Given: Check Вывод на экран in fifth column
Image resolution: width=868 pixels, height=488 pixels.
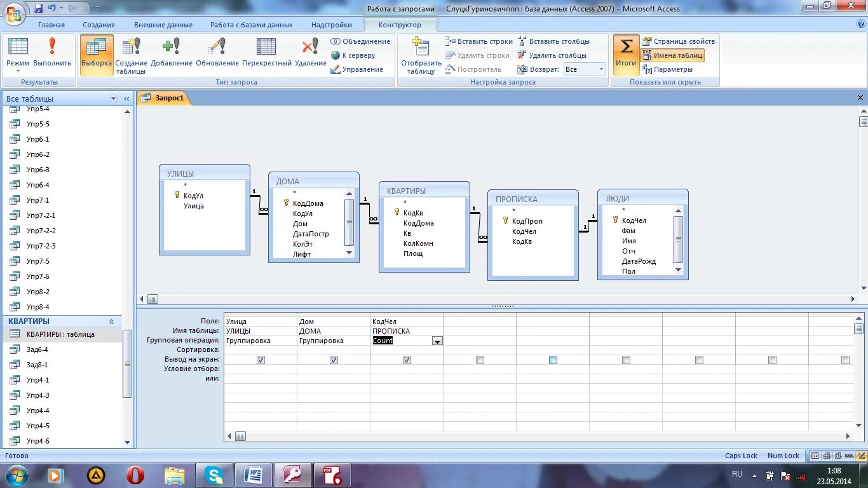Looking at the screenshot, I should pos(553,360).
